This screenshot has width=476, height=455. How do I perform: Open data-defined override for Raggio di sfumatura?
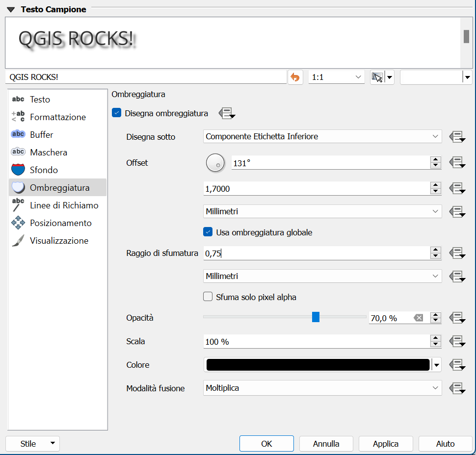click(x=457, y=253)
